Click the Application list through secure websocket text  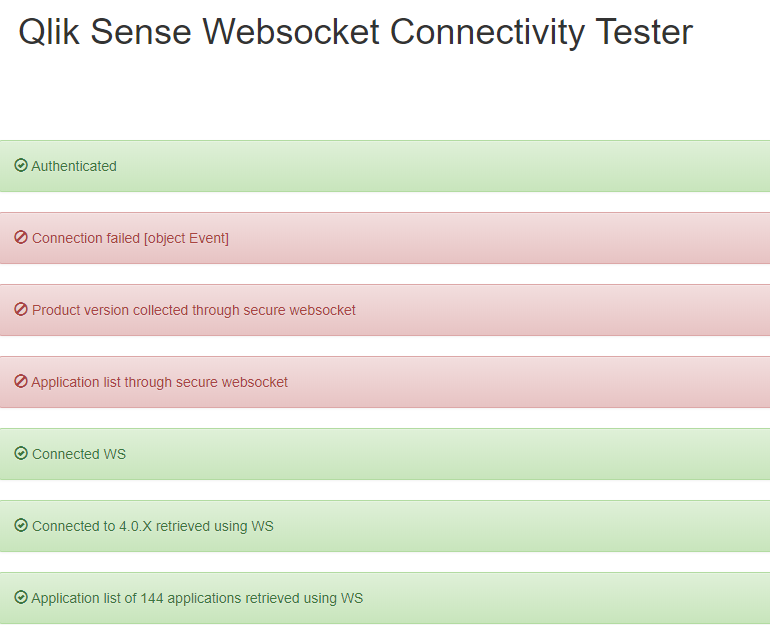pyautogui.click(x=160, y=382)
